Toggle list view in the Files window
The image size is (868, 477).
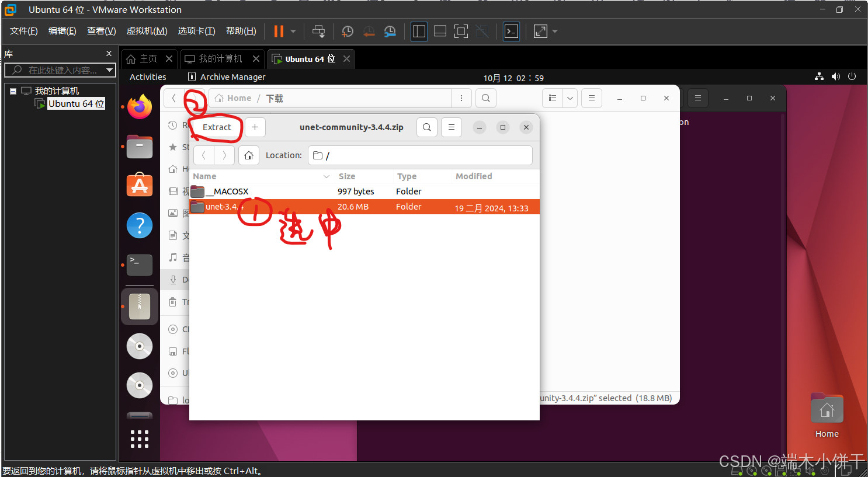(x=553, y=98)
